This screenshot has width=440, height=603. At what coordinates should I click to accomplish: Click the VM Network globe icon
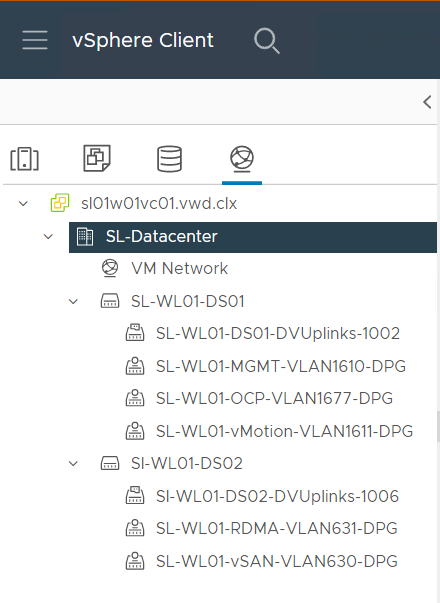point(110,268)
